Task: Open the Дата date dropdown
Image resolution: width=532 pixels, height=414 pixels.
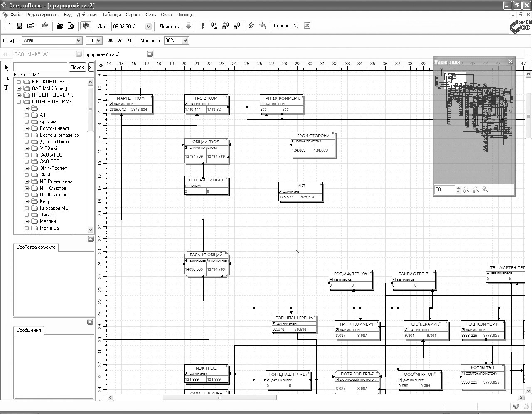Action: point(148,26)
